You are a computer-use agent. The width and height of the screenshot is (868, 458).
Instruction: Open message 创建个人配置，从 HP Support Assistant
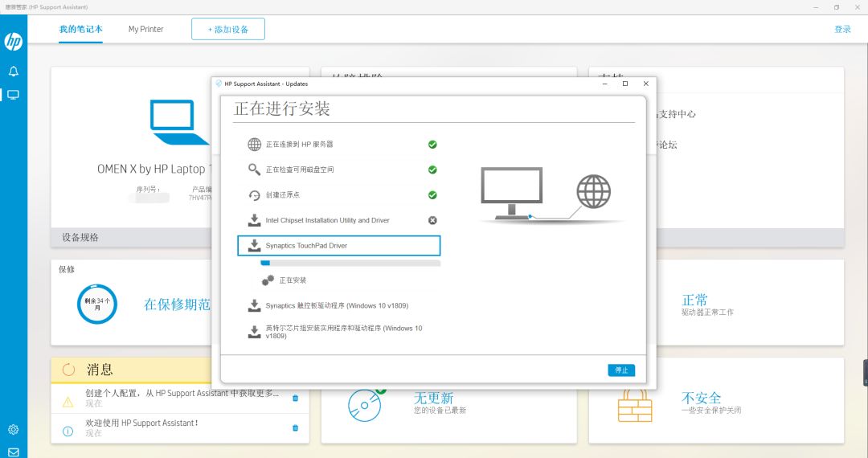tap(182, 393)
